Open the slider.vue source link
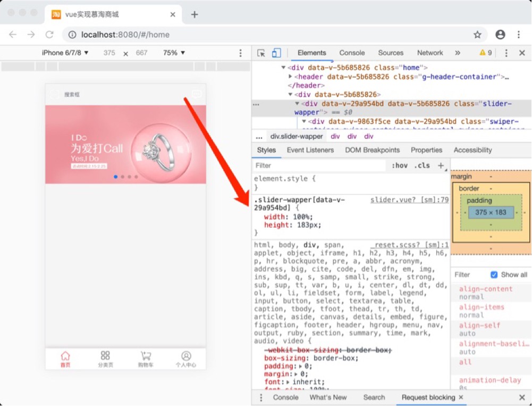 point(410,200)
